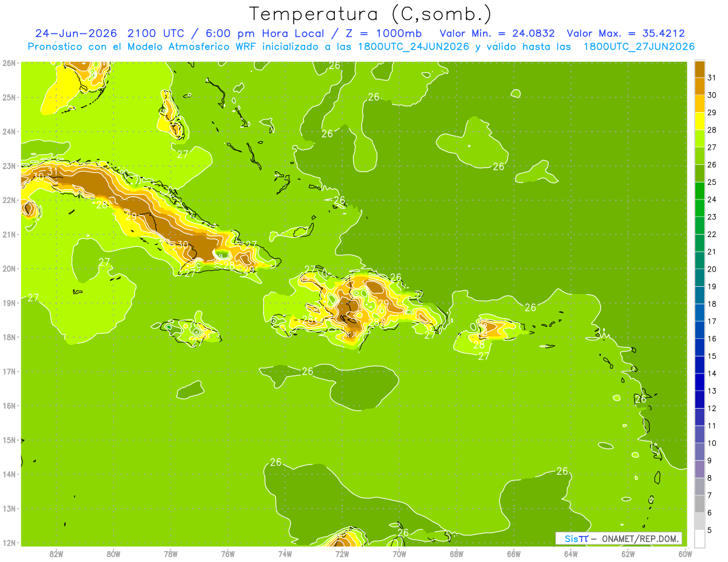728x562 pixels.
Task: Click the longitude axis label "80W"
Action: (113, 554)
